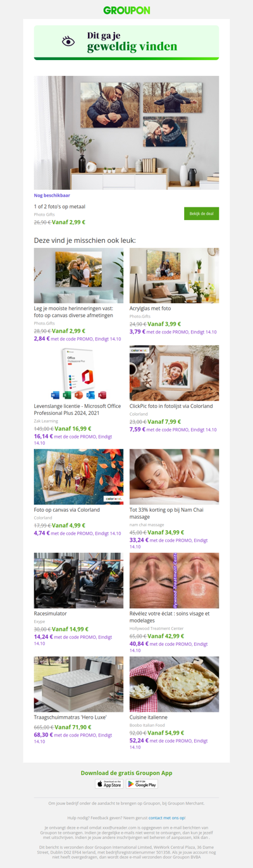Click the eye icon in green banner

coord(68,41)
